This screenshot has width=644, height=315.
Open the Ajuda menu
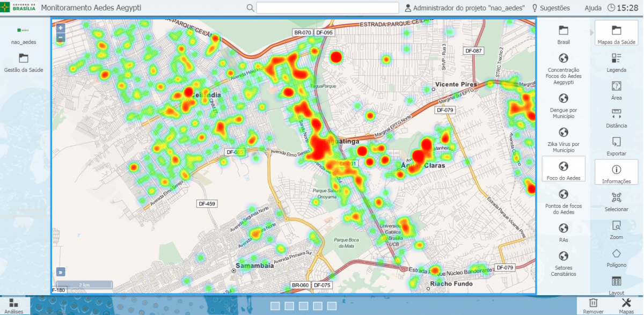pyautogui.click(x=593, y=8)
